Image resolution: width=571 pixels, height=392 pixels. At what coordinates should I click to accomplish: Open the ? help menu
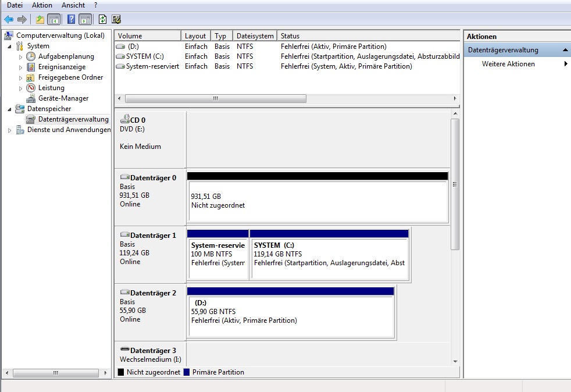(x=96, y=5)
